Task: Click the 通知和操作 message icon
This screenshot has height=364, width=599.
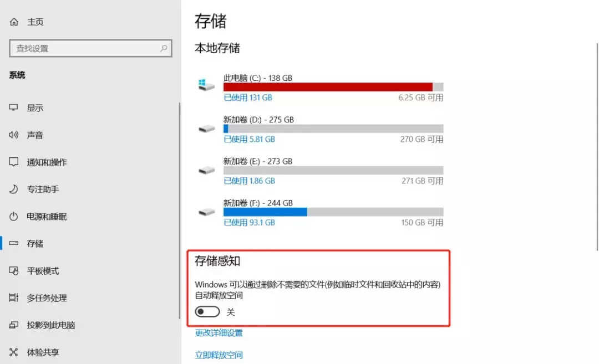Action: (x=13, y=162)
